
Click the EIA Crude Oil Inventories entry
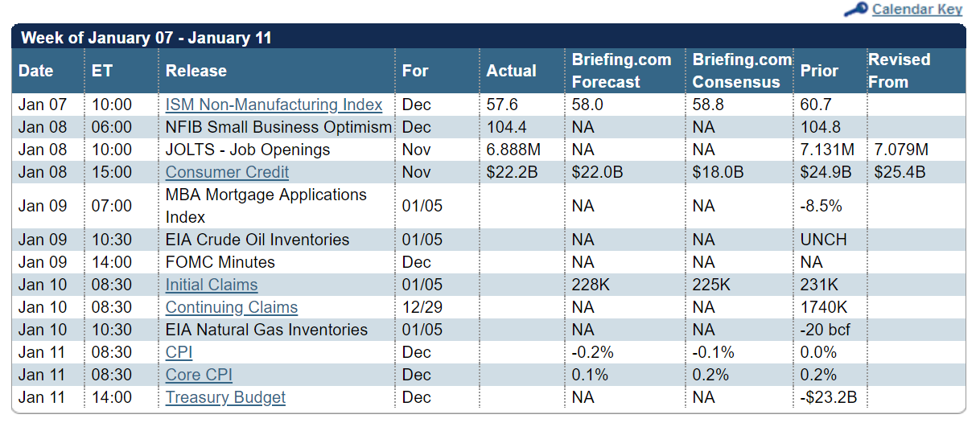point(257,240)
